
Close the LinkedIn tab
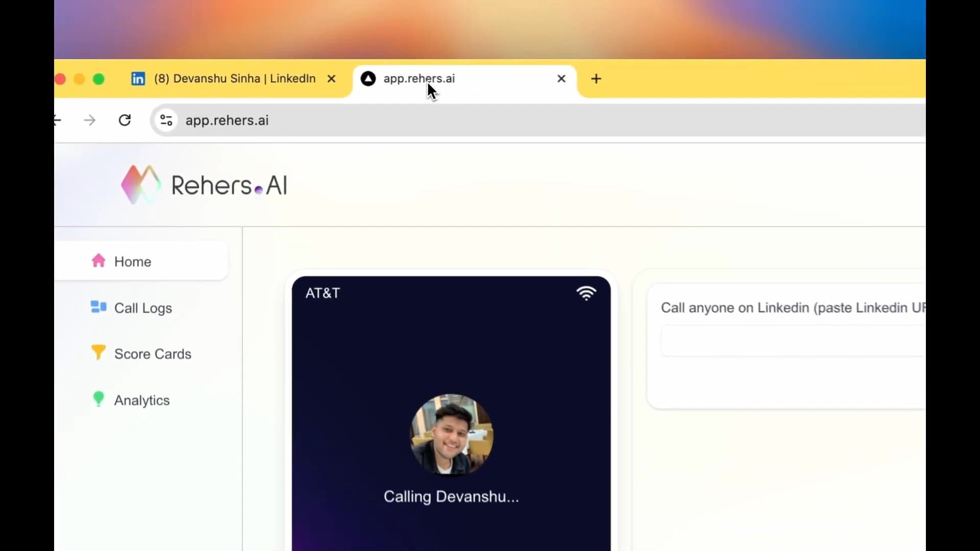point(332,79)
